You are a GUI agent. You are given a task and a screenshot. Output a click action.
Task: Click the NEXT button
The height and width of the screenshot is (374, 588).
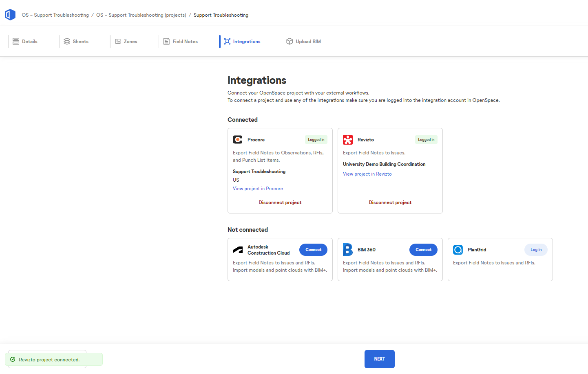point(379,359)
